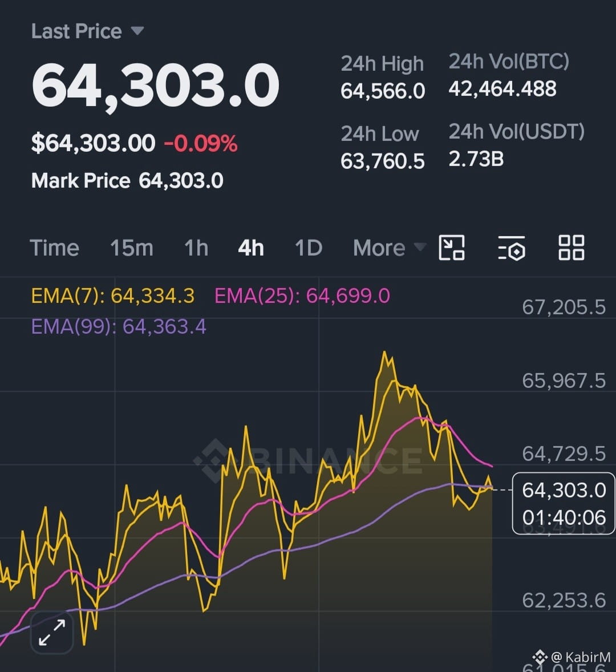
Task: Switch chart to the 1D interval
Action: (x=309, y=248)
